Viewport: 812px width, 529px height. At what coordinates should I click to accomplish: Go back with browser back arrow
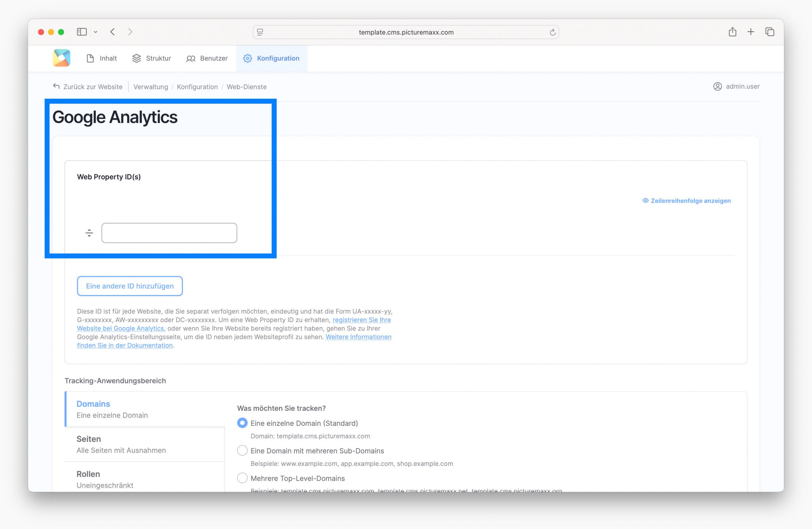click(x=113, y=32)
